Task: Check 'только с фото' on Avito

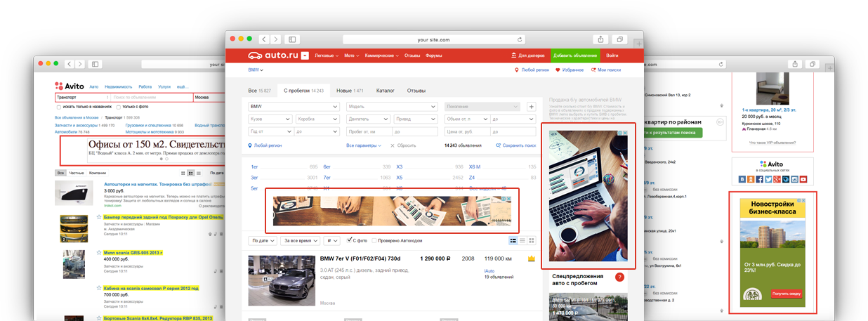Action: click(119, 107)
